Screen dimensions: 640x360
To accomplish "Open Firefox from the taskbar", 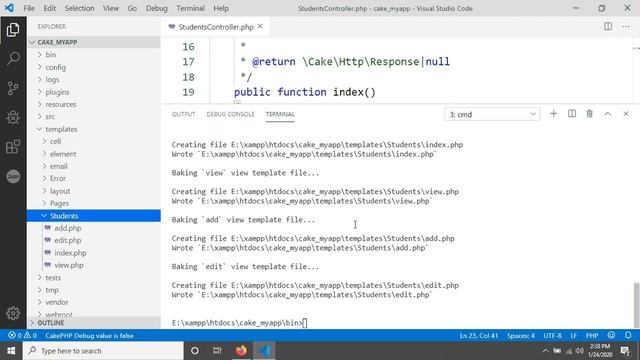I will coord(241,351).
